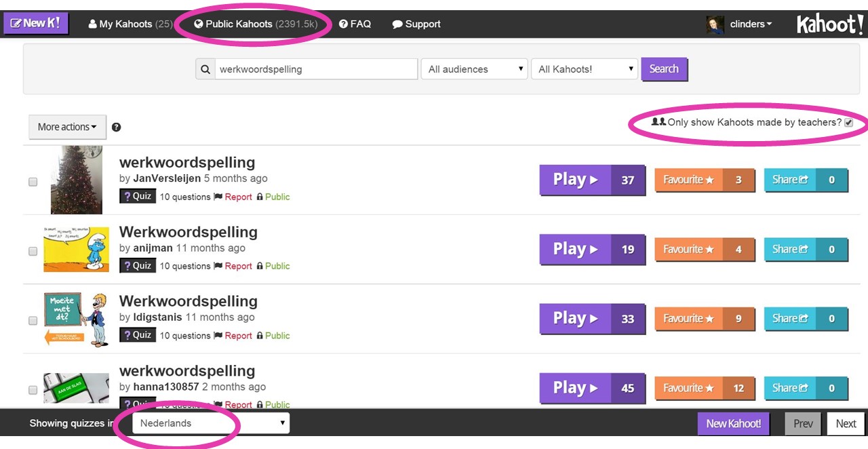This screenshot has height=449, width=868.
Task: Favourite JanVersleijen's kahoot
Action: [705, 180]
